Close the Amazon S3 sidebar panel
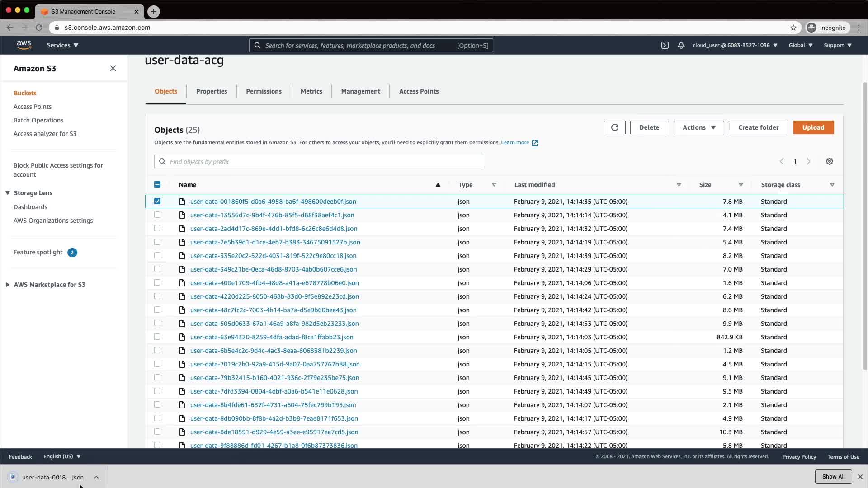Viewport: 868px width, 488px height. click(113, 68)
